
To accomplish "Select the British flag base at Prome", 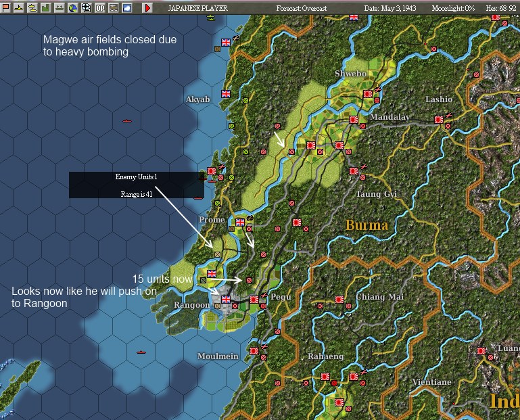I will coord(240,223).
